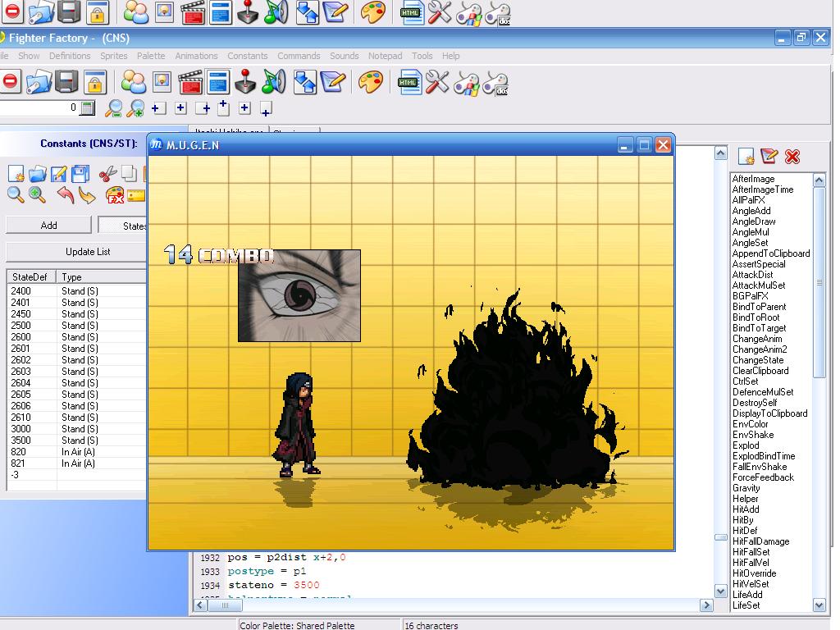Image resolution: width=840 pixels, height=630 pixels.
Task: Click save with pencil icon in Constants panel
Action: pos(58,174)
